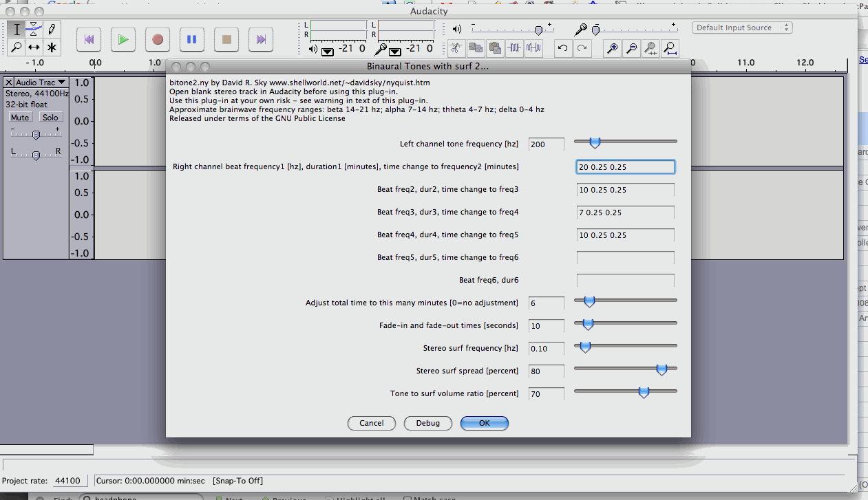The width and height of the screenshot is (868, 500).
Task: Solo the audio track
Action: pyautogui.click(x=50, y=118)
